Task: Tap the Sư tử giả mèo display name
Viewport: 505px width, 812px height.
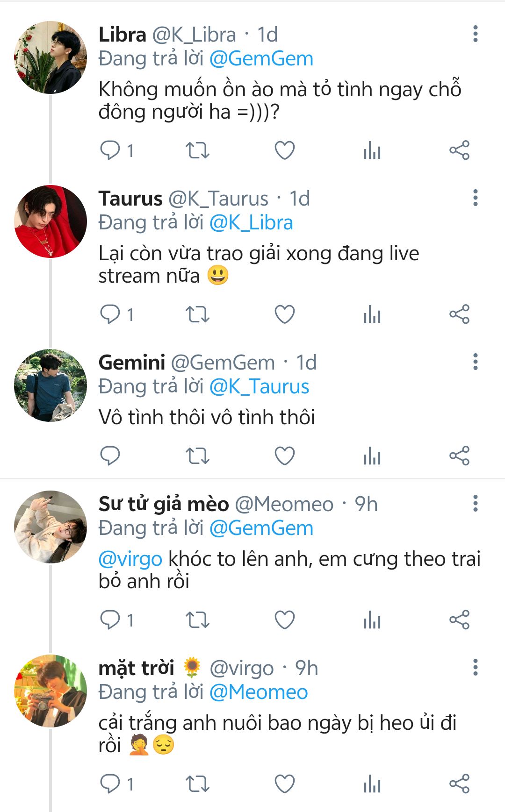Action: click(x=164, y=504)
